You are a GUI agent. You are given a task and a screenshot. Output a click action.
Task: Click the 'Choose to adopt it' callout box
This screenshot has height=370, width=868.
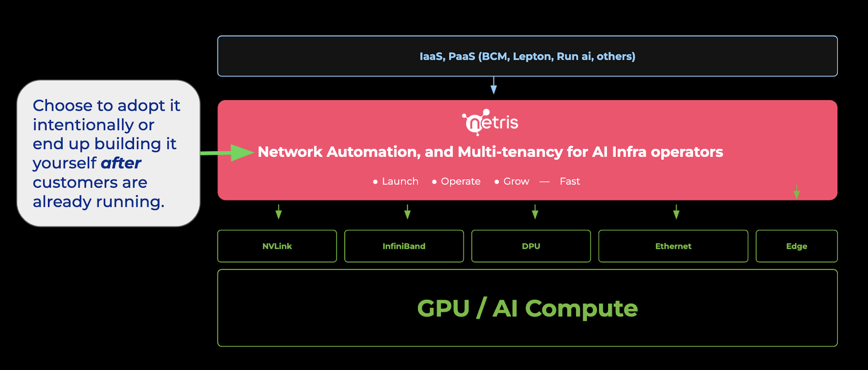108,153
